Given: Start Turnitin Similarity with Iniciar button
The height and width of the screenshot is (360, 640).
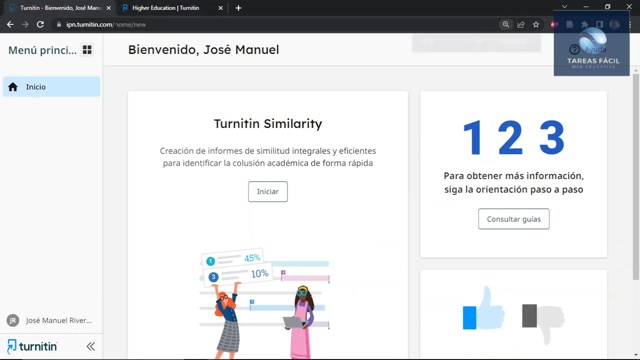Looking at the screenshot, I should [x=268, y=191].
